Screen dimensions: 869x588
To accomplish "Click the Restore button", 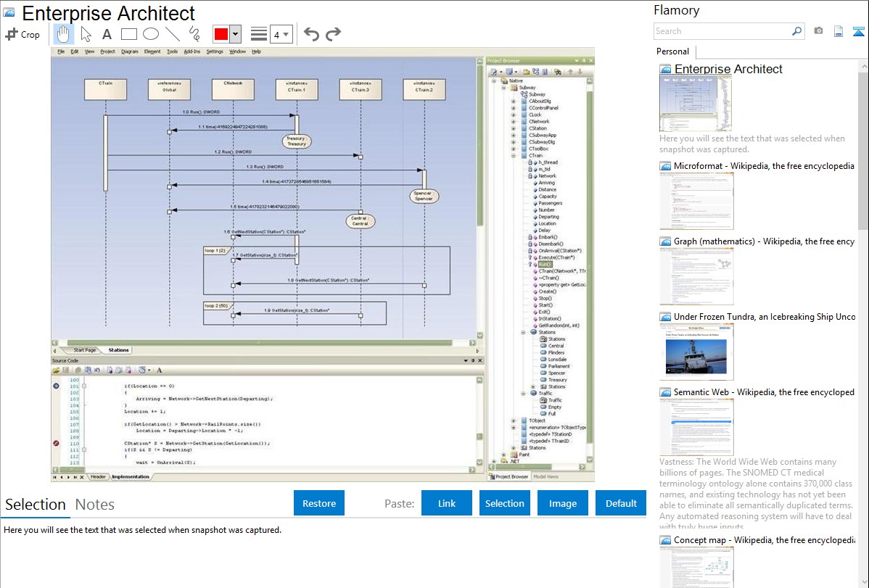I will pos(319,503).
